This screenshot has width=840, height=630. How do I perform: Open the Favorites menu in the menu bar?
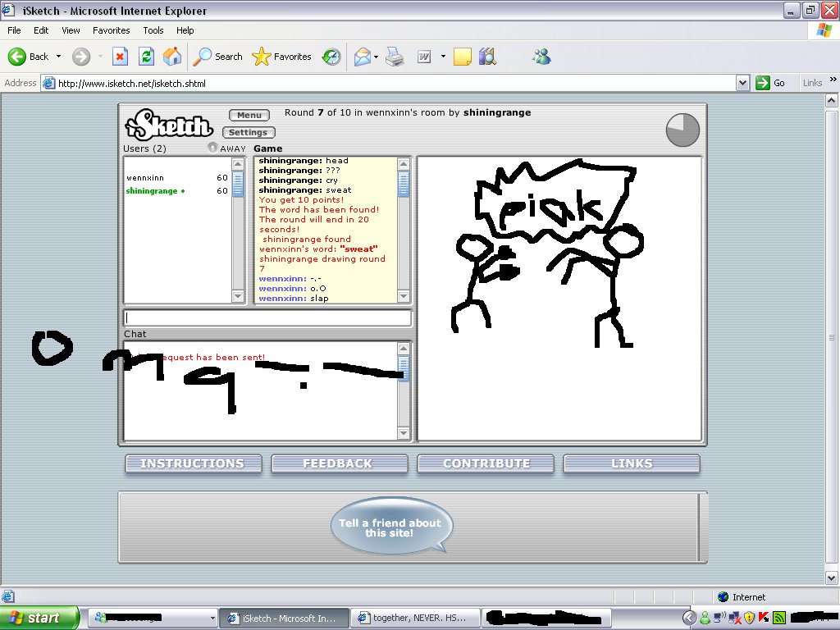(112, 30)
